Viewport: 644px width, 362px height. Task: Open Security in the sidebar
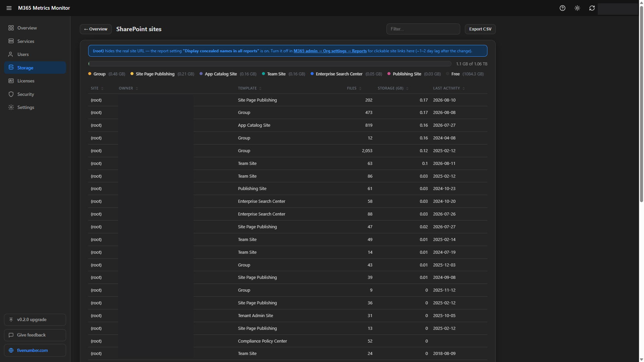(x=35, y=94)
